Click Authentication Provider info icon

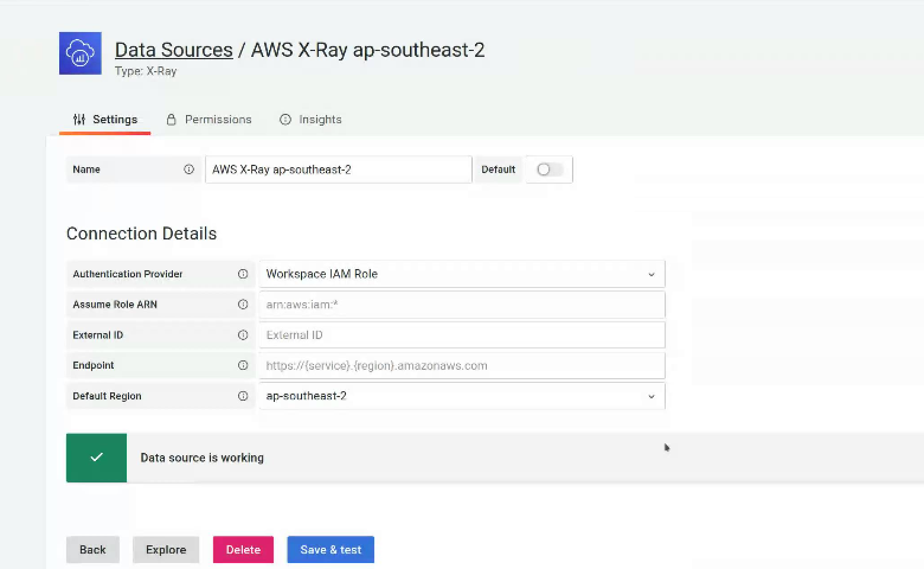(243, 274)
